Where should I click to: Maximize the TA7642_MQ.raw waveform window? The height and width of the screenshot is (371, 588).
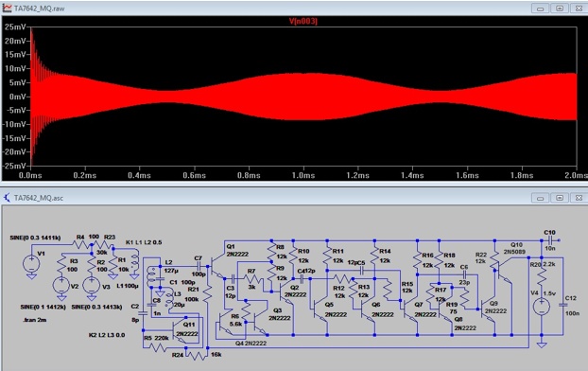[x=560, y=9]
